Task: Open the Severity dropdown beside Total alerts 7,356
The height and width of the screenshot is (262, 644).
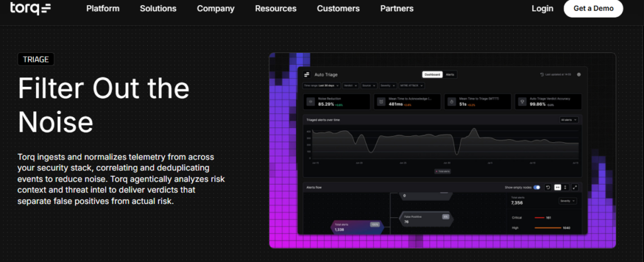Action: [x=568, y=201]
